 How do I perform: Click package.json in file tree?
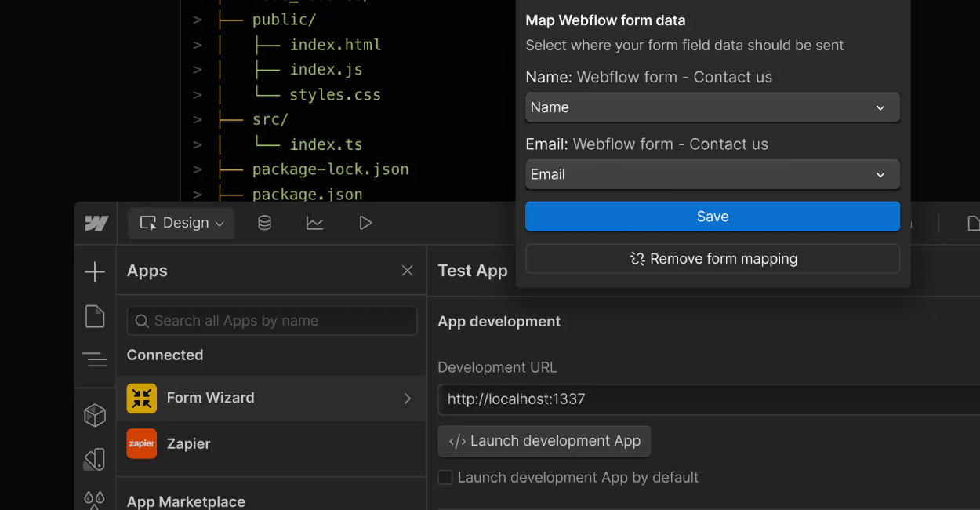(x=307, y=194)
